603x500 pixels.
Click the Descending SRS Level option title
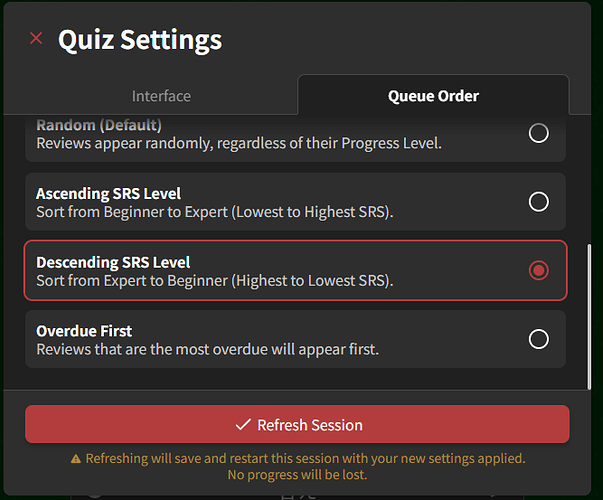pyautogui.click(x=113, y=262)
